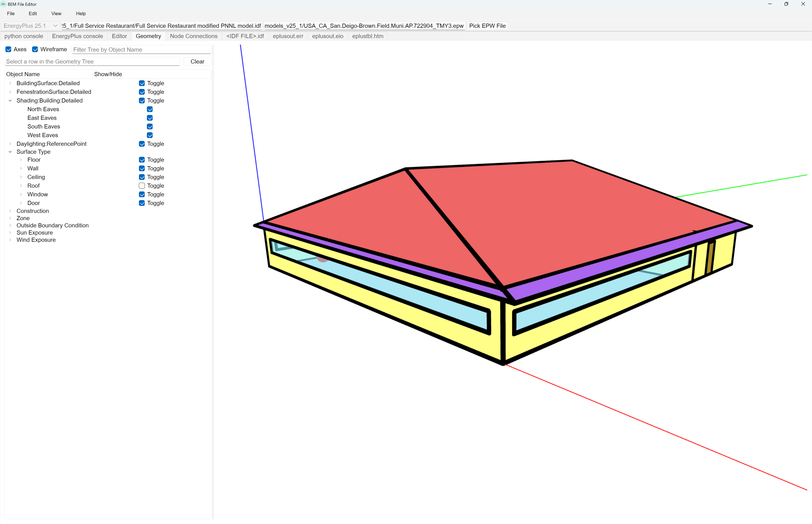Click the Pick EPW File button

pos(487,26)
